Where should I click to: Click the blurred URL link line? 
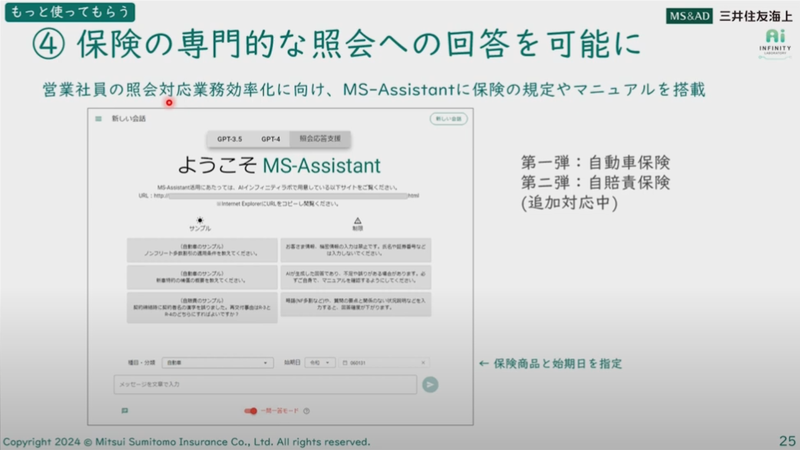pos(279,195)
